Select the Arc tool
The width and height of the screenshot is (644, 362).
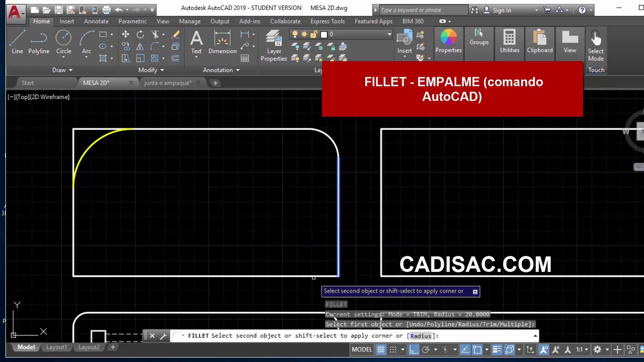point(87,42)
